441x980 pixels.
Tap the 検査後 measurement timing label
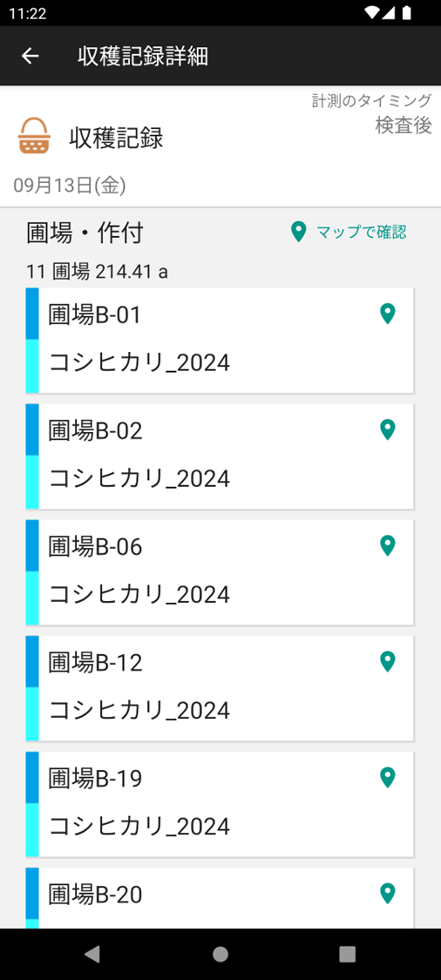404,125
